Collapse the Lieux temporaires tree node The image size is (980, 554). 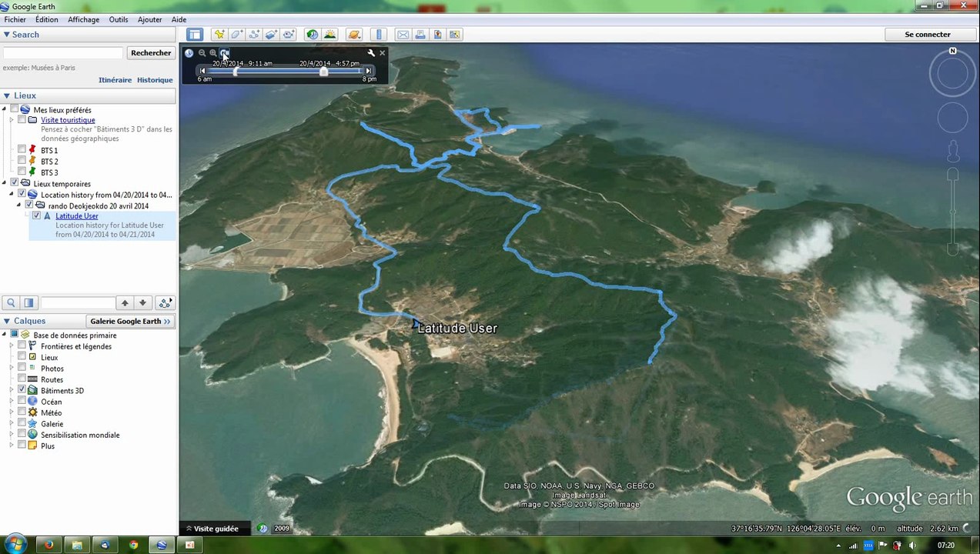pos(5,183)
